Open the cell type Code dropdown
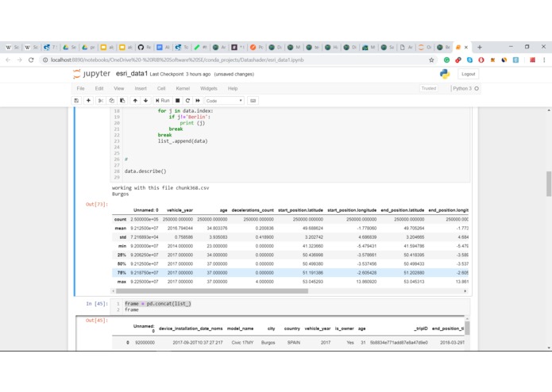Image resolution: width=552 pixels, height=392 pixels. point(224,101)
